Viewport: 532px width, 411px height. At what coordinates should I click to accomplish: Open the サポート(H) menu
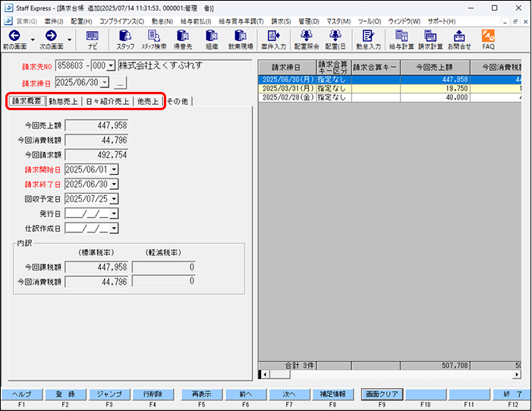click(442, 21)
